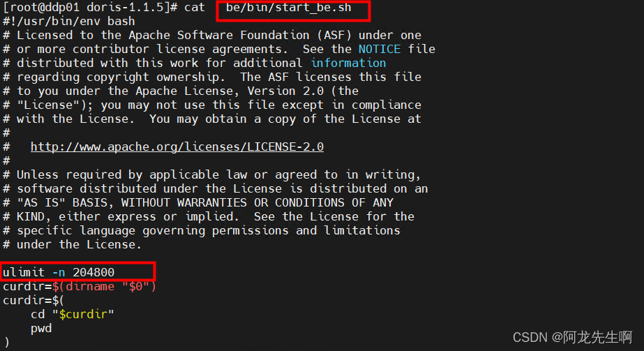Click the cd command in subshell

[38, 314]
